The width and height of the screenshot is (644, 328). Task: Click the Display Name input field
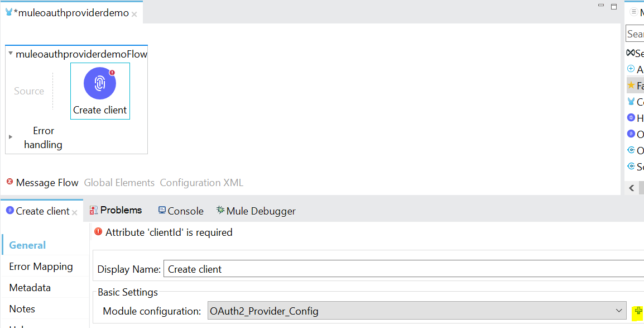click(x=403, y=269)
